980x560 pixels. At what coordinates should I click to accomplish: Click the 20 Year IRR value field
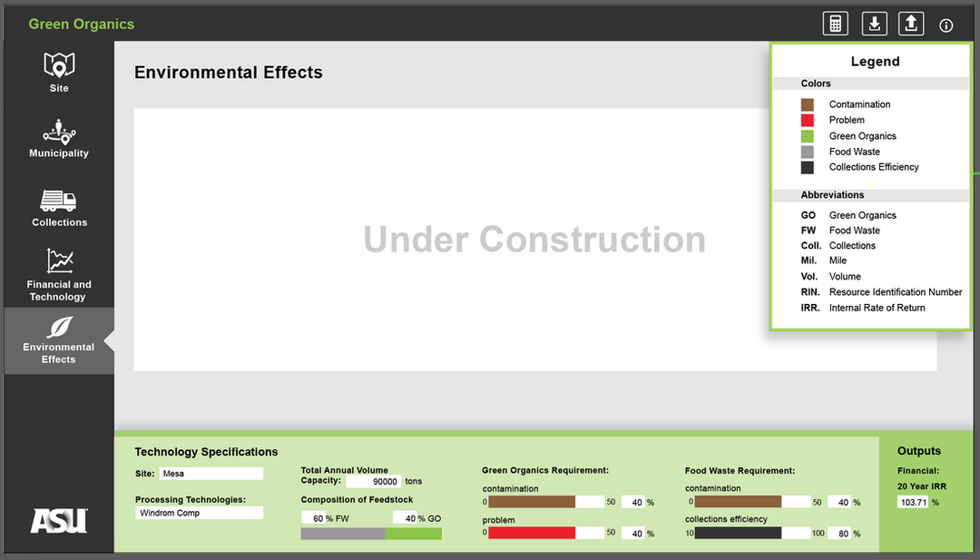click(913, 502)
